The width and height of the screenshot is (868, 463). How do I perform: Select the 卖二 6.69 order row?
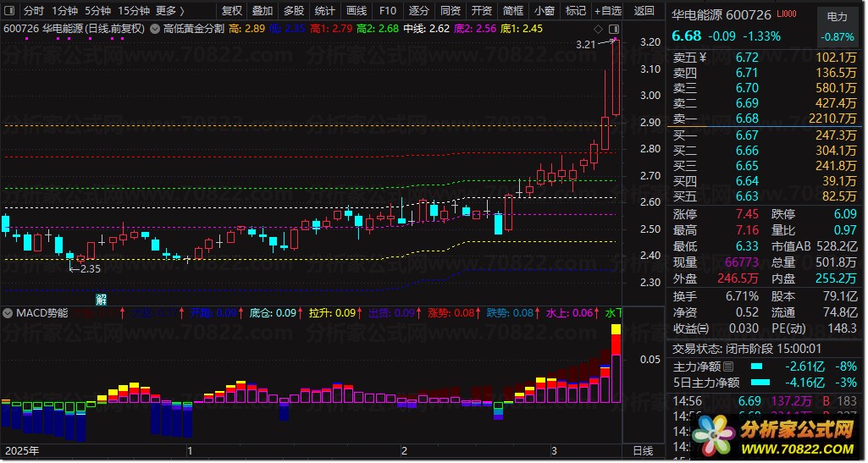click(x=765, y=103)
